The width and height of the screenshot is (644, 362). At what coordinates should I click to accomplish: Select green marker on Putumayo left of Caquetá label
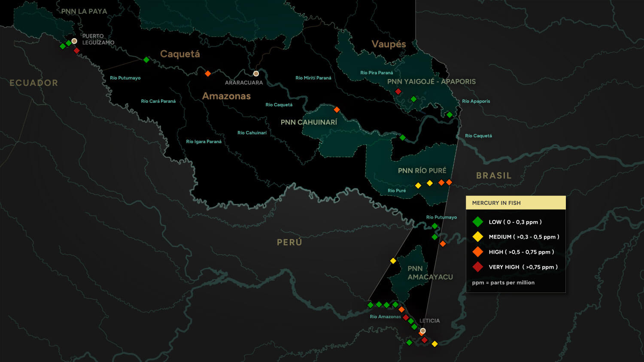click(x=146, y=60)
